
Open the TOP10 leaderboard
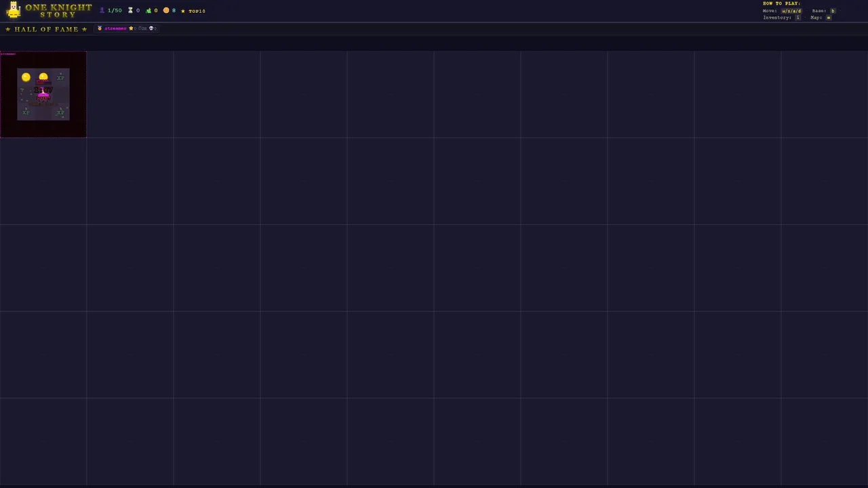tap(197, 11)
